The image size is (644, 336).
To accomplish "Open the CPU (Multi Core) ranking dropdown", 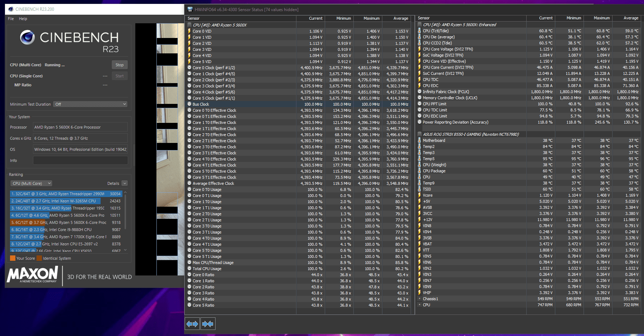I will click(x=32, y=183).
